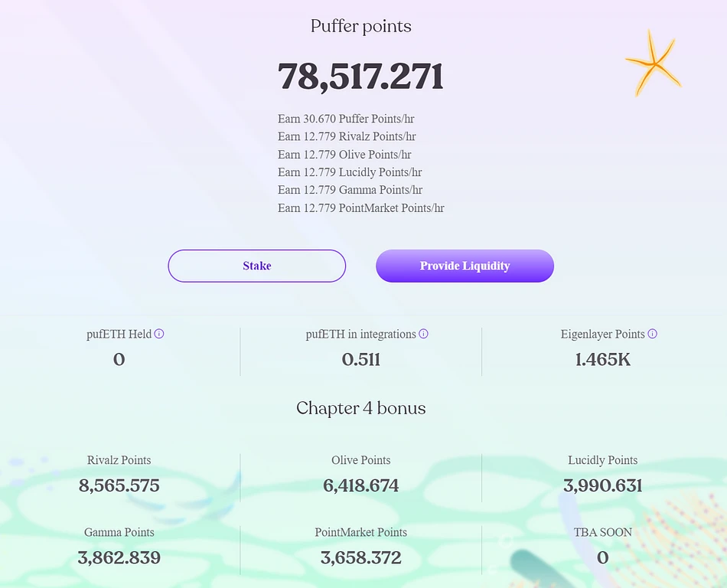Click the Olive Points value 6,418.674
Image resolution: width=727 pixels, height=588 pixels.
(x=360, y=485)
